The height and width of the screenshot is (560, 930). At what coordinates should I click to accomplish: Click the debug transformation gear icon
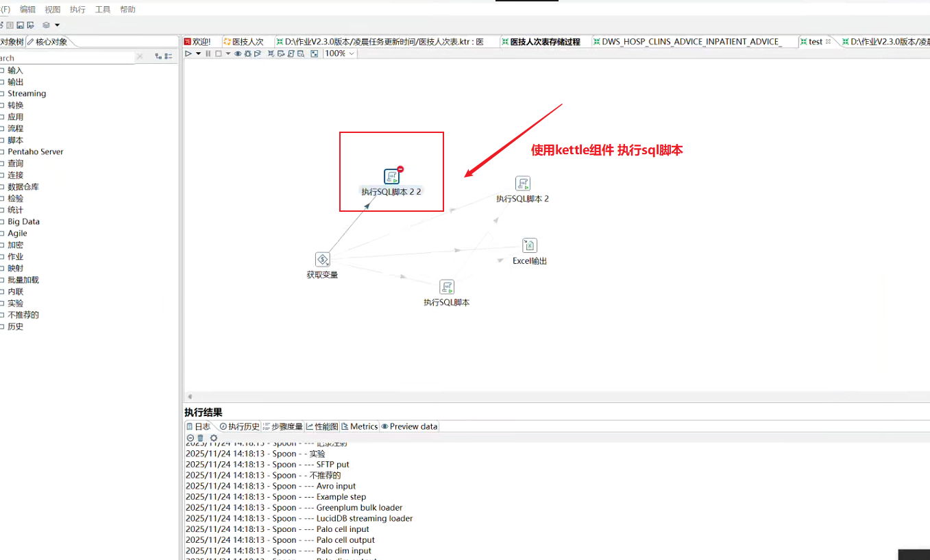[247, 53]
